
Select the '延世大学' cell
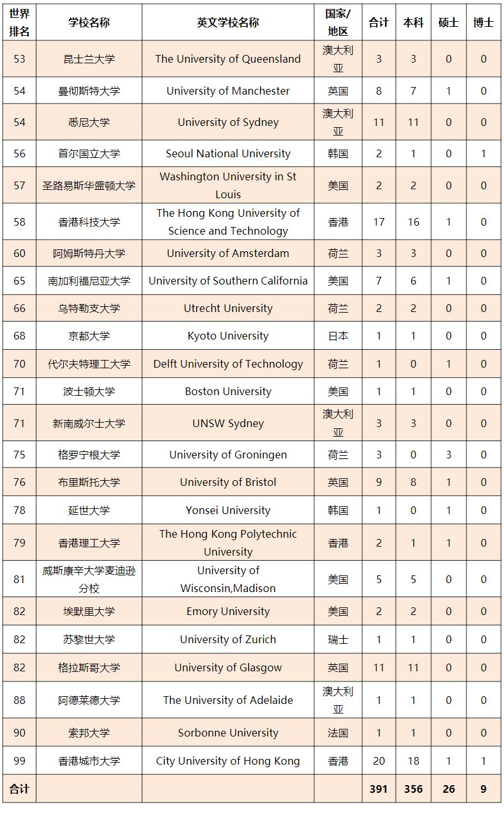89,510
